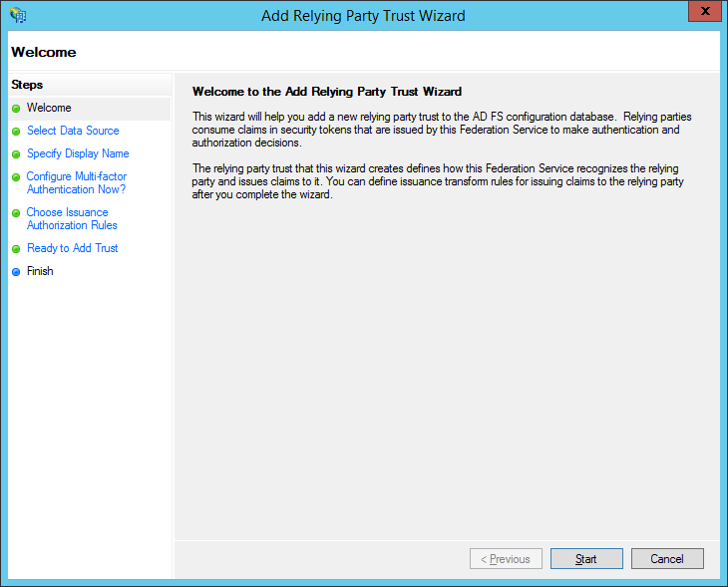This screenshot has height=587, width=728.
Task: Click the bullet next to Choose Issuance Authorization Rules
Action: tap(16, 213)
